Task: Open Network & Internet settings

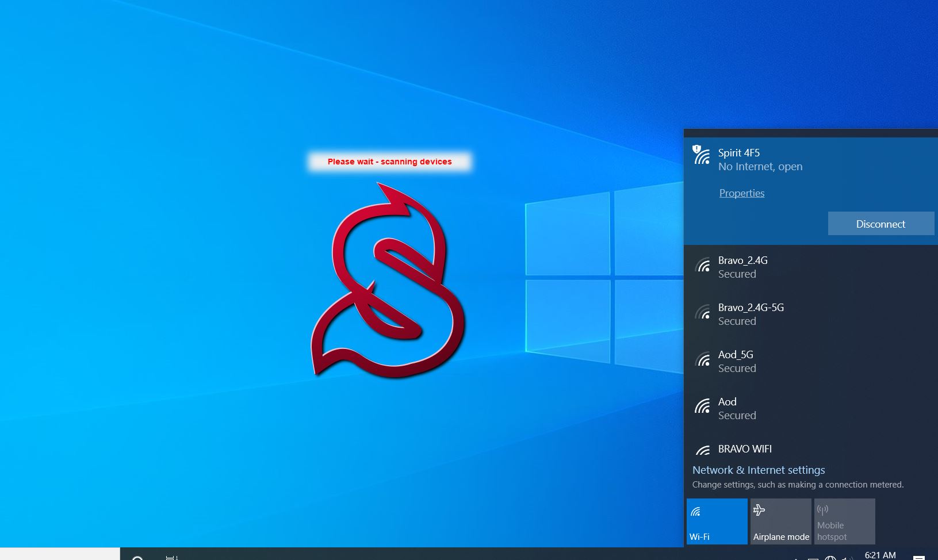Action: [758, 470]
